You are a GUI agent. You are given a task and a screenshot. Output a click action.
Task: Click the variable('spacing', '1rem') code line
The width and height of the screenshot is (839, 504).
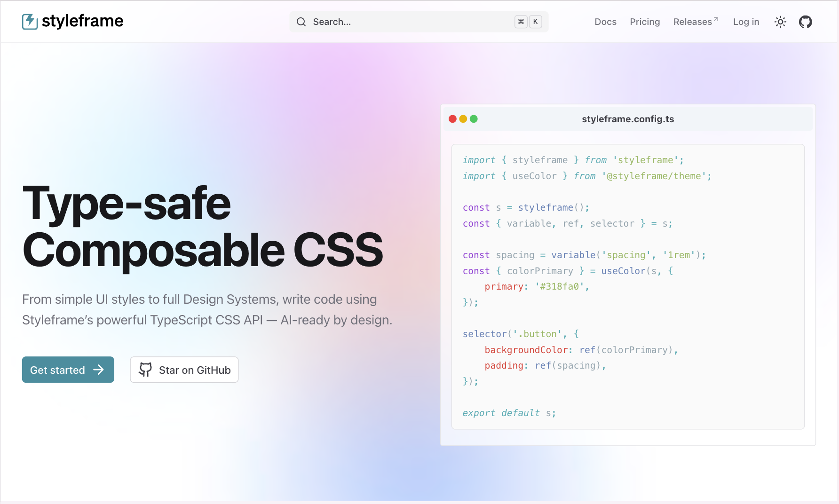coord(584,255)
